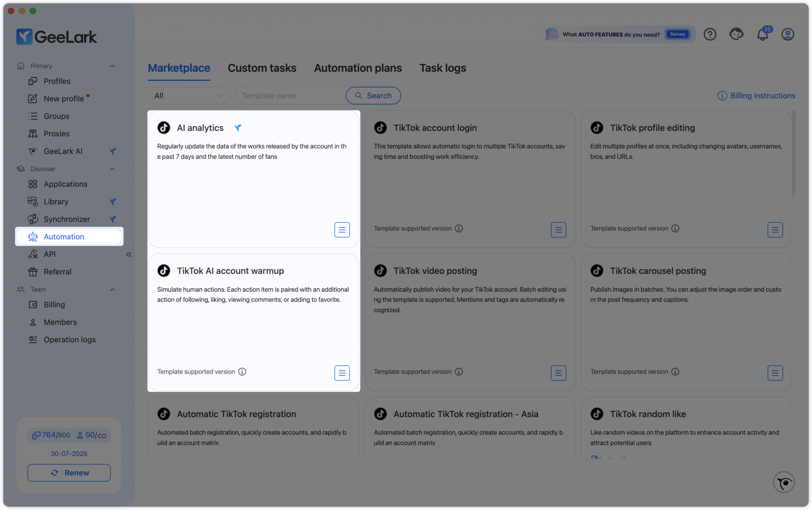Click info icon on TikTok profile editing supported version
Image resolution: width=812 pixels, height=510 pixels.
click(675, 229)
